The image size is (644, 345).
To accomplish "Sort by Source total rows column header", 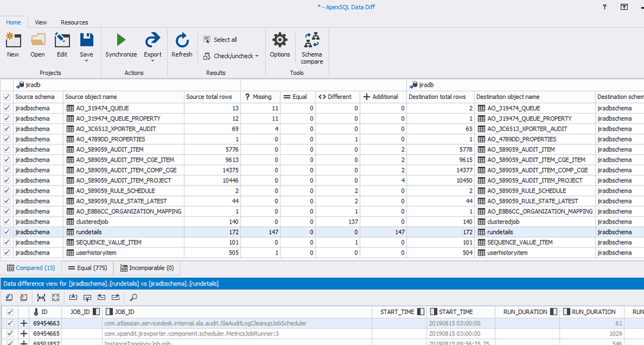I will 208,97.
